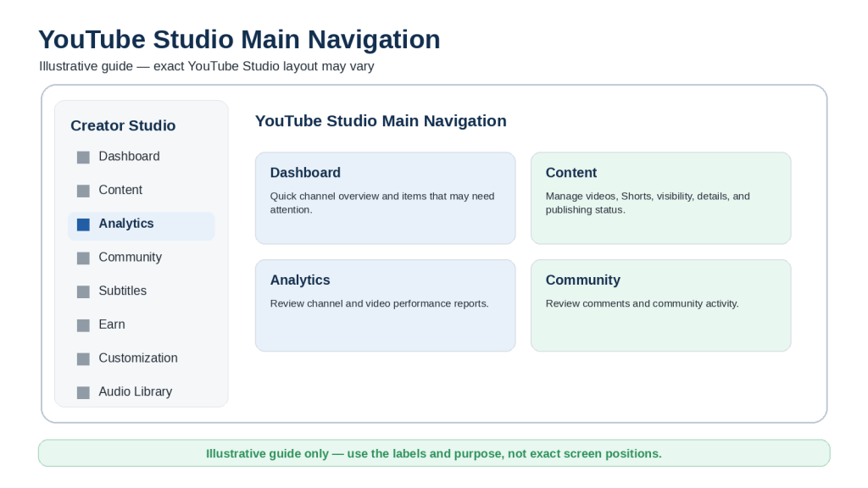Image resolution: width=868 pixels, height=488 pixels.
Task: Click the Audio Library square icon
Action: tap(83, 393)
